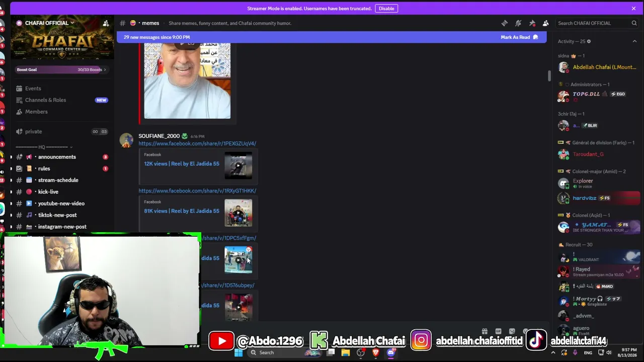Click the hashtag icon of memes channel header

click(122, 23)
